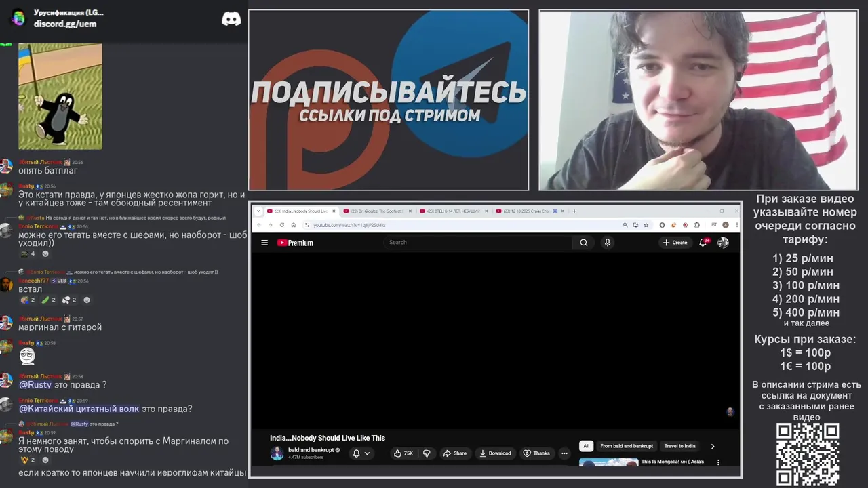Click the reaction with count 4
The image size is (868, 488).
(28, 253)
